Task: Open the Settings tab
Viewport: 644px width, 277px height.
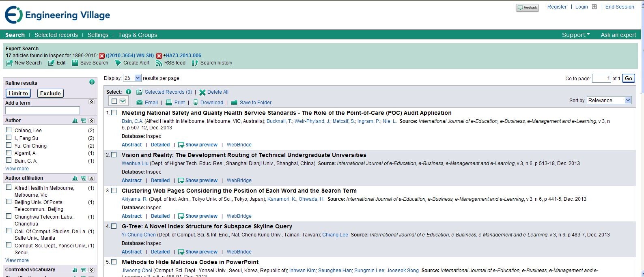Action: (98, 35)
